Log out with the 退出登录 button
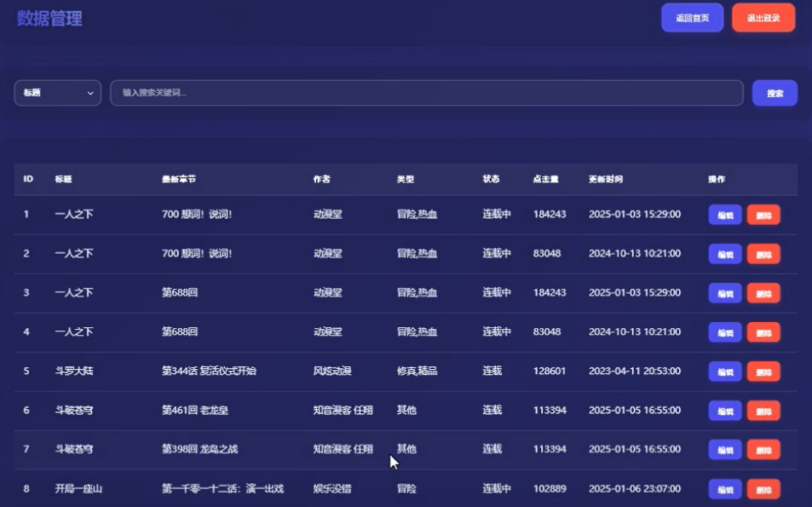This screenshot has width=812, height=507. (x=763, y=18)
